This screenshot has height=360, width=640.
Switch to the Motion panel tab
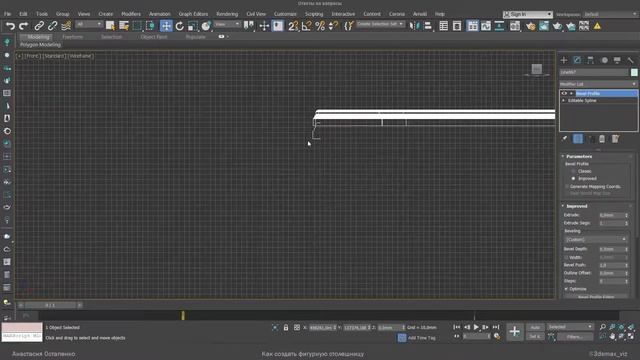click(604, 60)
